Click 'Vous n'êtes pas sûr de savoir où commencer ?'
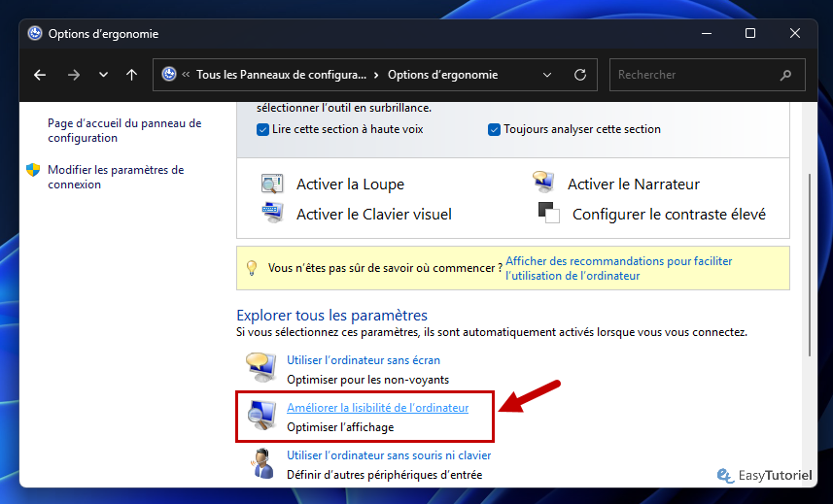 [x=385, y=268]
